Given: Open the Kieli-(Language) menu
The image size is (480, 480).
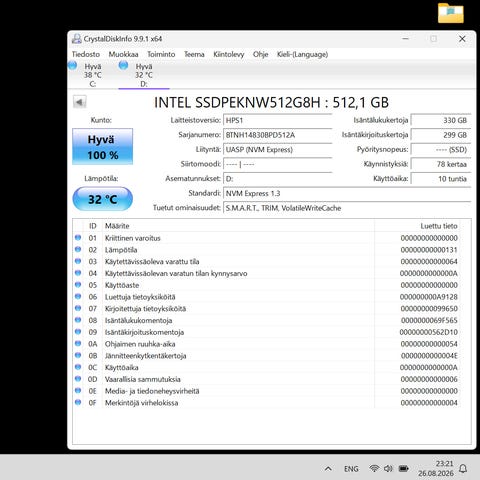Looking at the screenshot, I should pyautogui.click(x=302, y=54).
